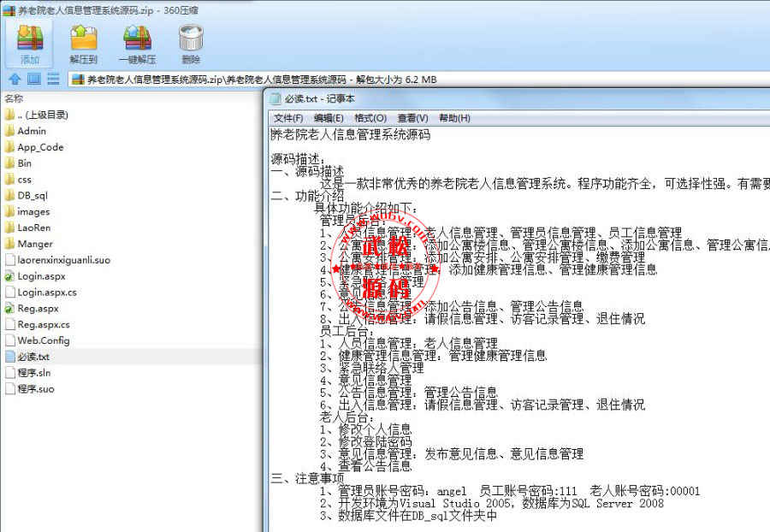Go up one level with the blue arrow icon
The width and height of the screenshot is (770, 532).
(15, 79)
